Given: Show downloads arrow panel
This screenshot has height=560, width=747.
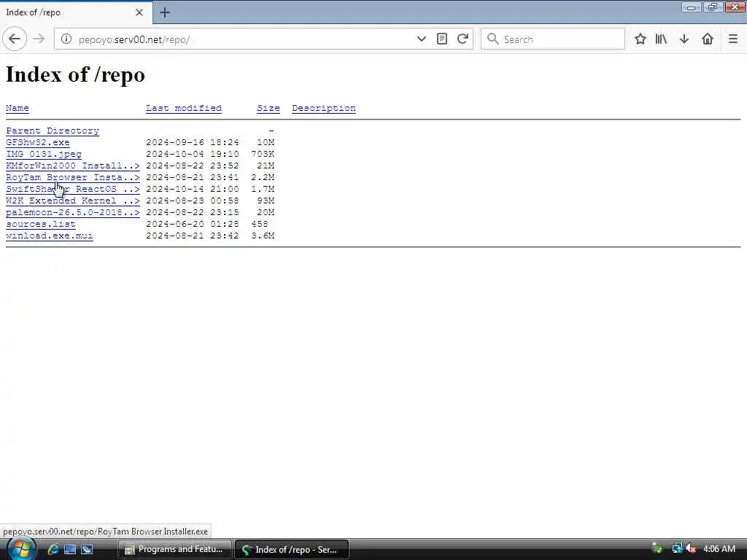Looking at the screenshot, I should (684, 39).
